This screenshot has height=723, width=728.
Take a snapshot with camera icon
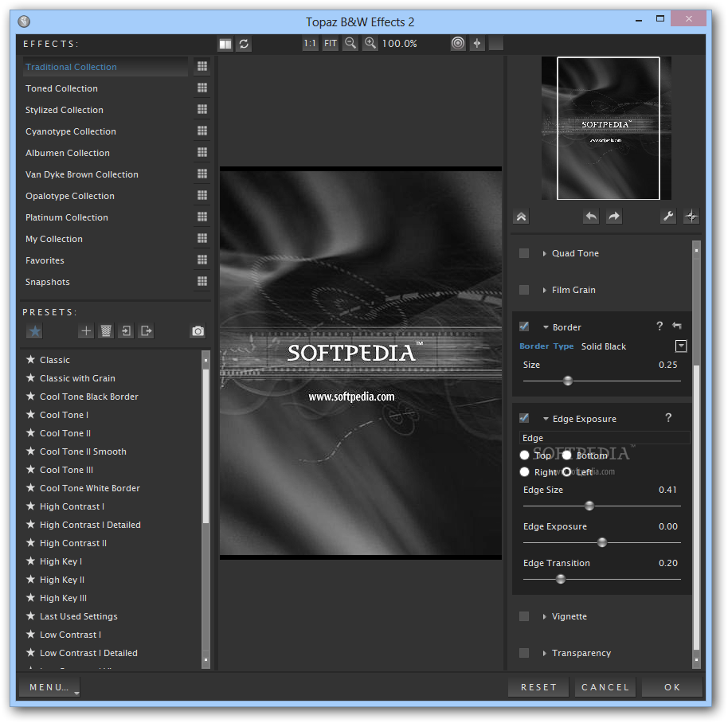[x=198, y=331]
